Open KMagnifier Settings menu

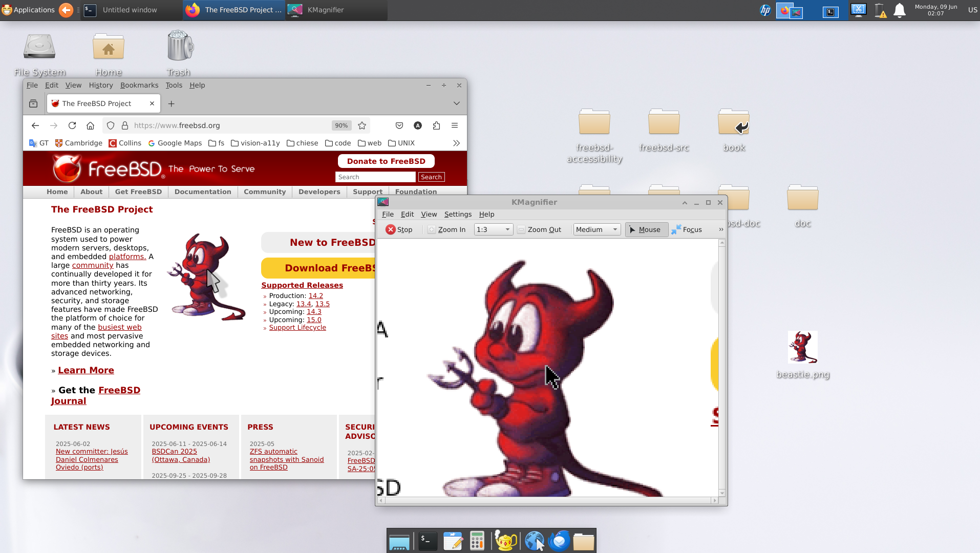(x=458, y=214)
